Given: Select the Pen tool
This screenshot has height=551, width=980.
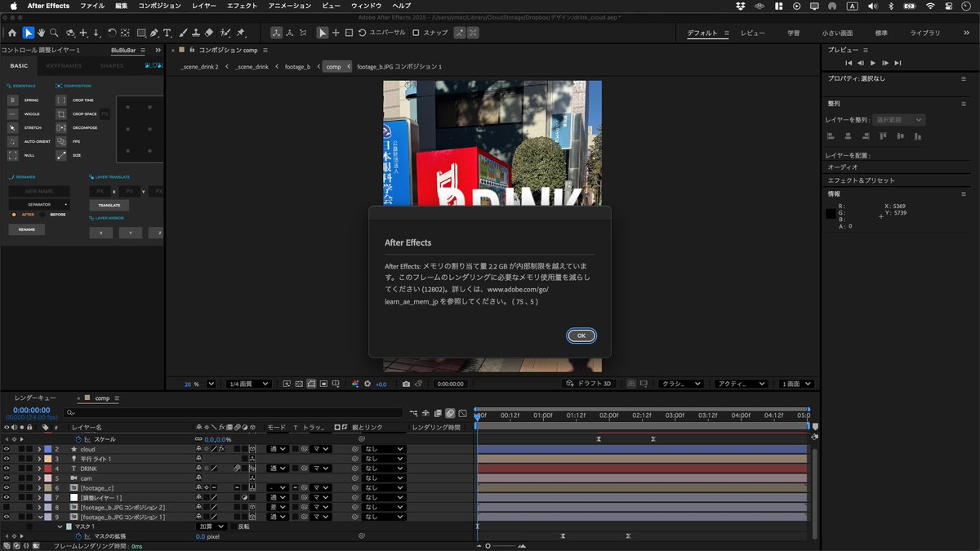Looking at the screenshot, I should [155, 33].
